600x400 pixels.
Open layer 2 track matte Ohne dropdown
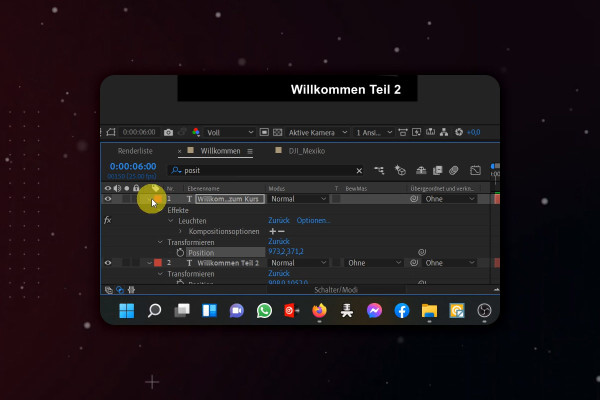pos(373,263)
